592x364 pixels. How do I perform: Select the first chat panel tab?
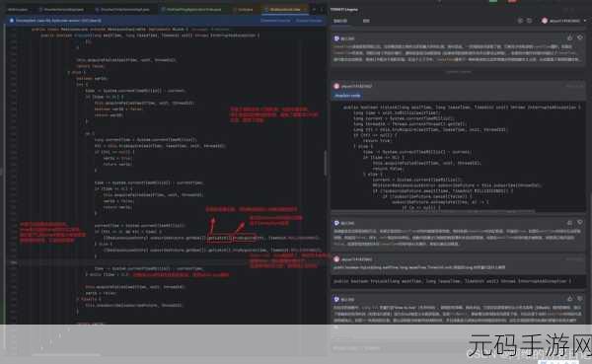pos(340,21)
